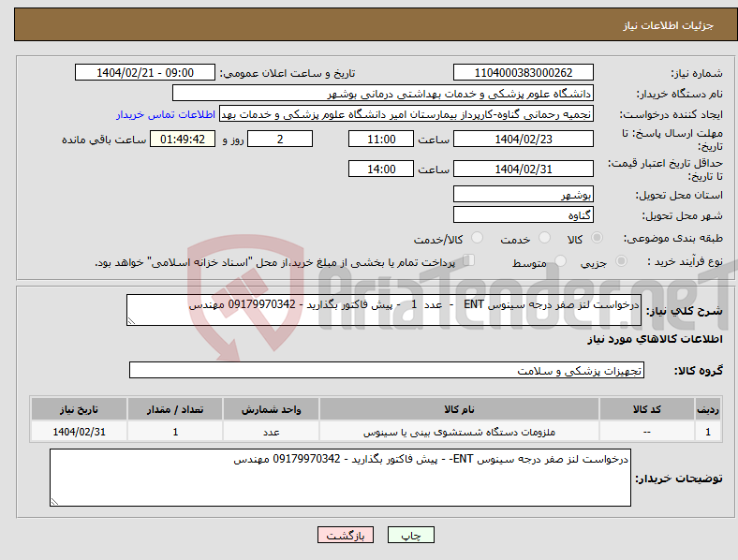Click the گروه کالا field تجهیزات پزشکی و سلامت
The image size is (738, 560).
point(387,370)
